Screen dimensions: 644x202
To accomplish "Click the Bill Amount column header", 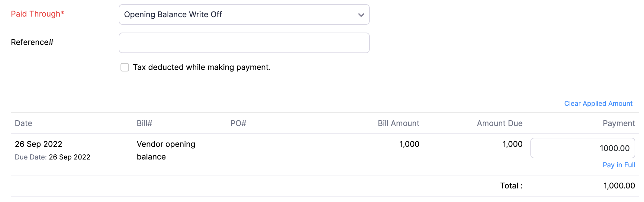I will coord(398,123).
